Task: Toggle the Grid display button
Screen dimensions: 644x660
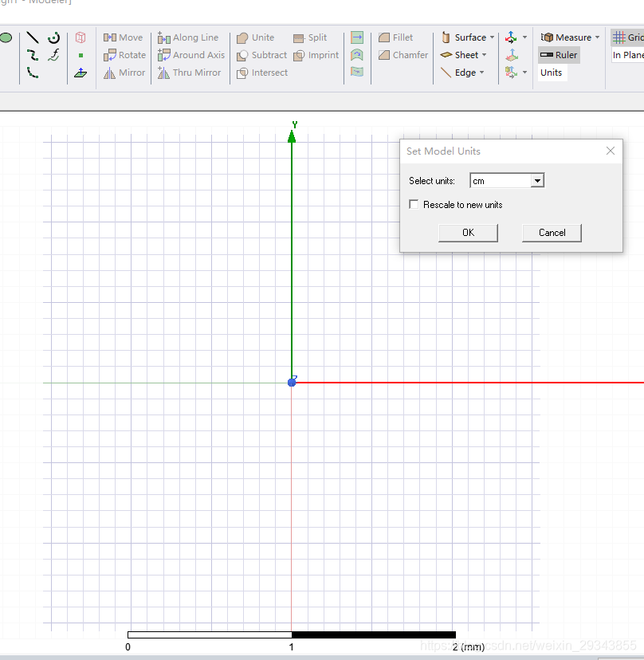Action: tap(627, 37)
